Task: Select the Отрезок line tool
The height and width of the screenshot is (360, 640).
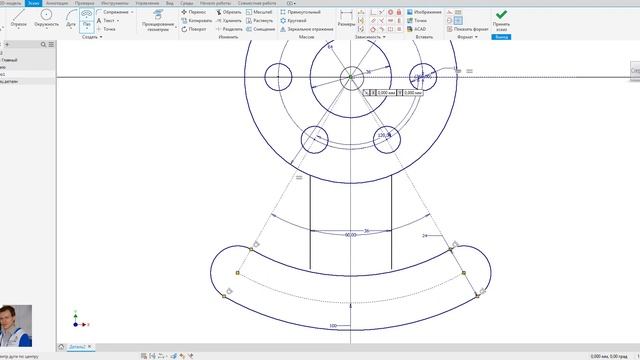Action: [x=18, y=19]
